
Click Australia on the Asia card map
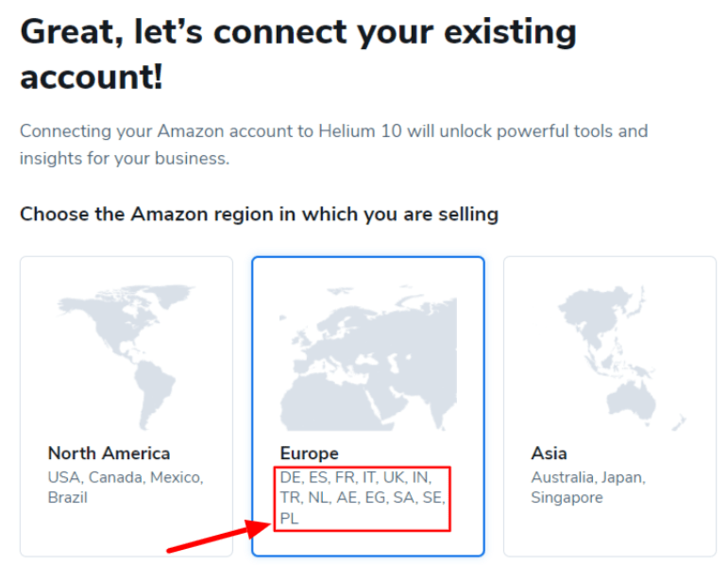coord(632,401)
